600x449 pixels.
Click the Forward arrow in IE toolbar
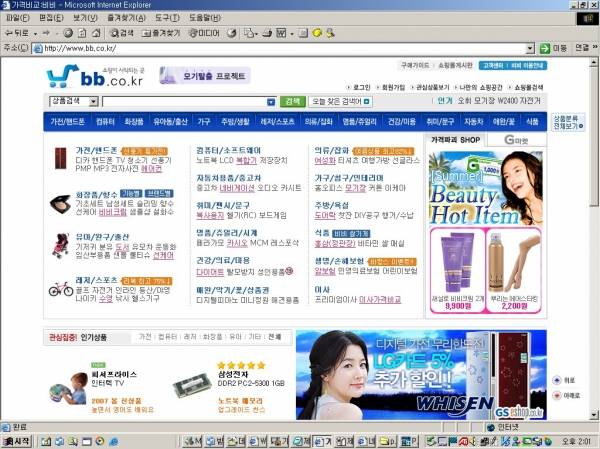[x=46, y=33]
